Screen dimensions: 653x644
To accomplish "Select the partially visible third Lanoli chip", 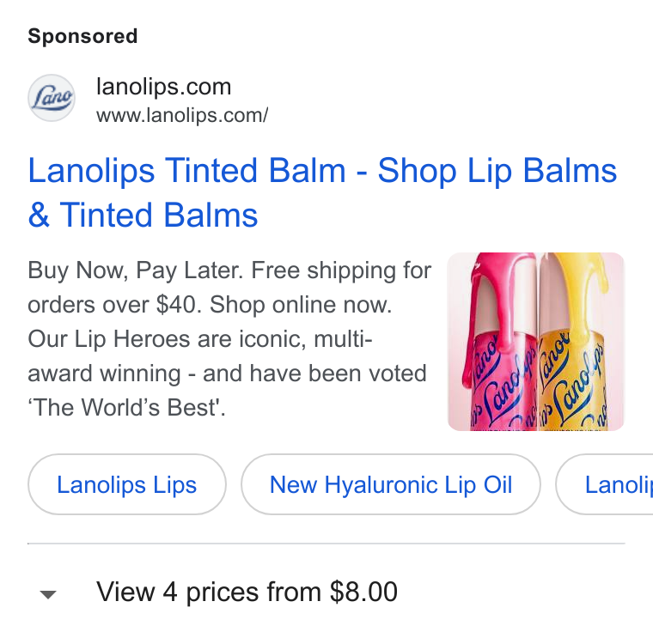I will coord(605,484).
